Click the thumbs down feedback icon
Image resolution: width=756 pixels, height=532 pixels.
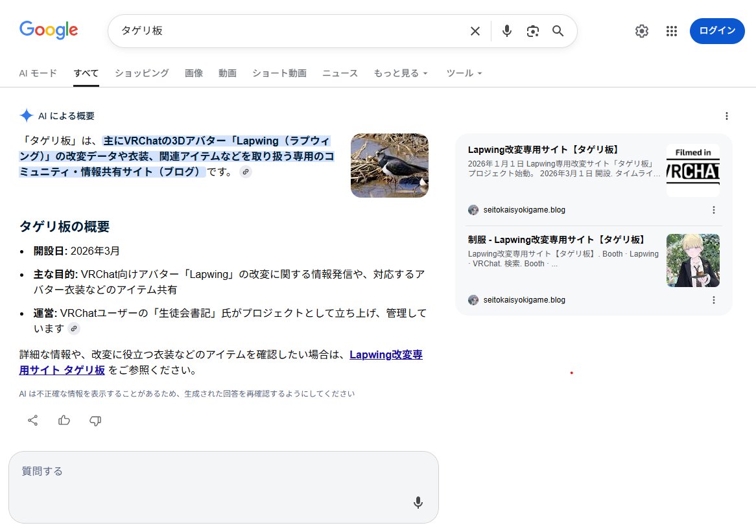click(95, 421)
